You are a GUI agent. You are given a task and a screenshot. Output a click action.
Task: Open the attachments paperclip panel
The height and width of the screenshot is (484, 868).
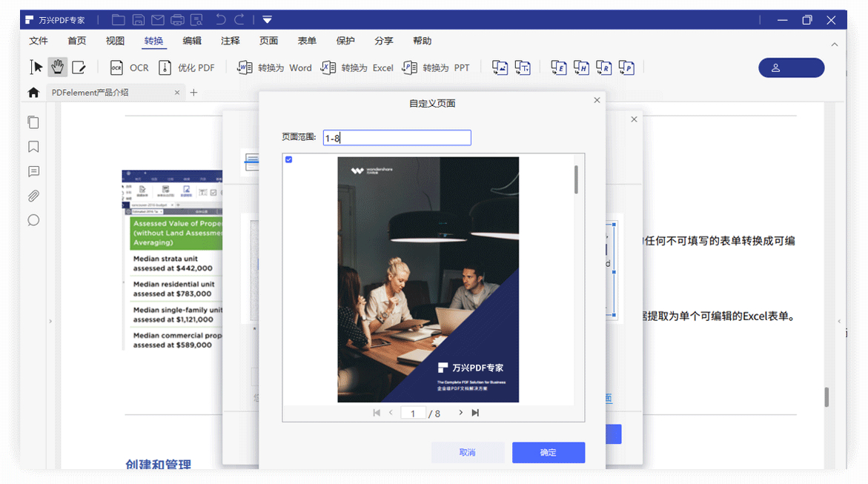[33, 196]
